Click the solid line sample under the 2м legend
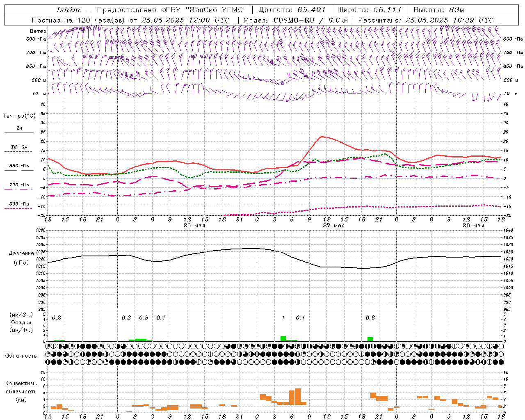This screenshot has height=420, width=525. pyautogui.click(x=19, y=132)
